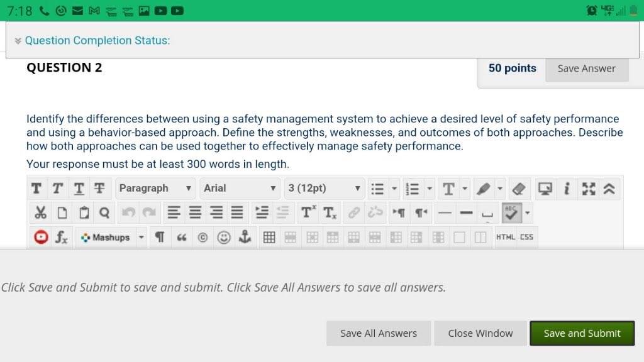Edit HTML code view
This screenshot has height=362, width=644.
506,237
